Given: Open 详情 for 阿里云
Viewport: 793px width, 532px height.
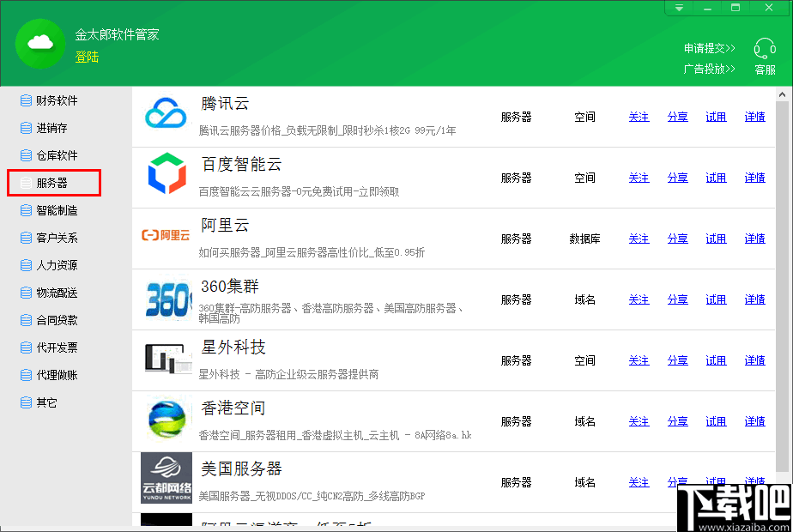Looking at the screenshot, I should pos(754,239).
